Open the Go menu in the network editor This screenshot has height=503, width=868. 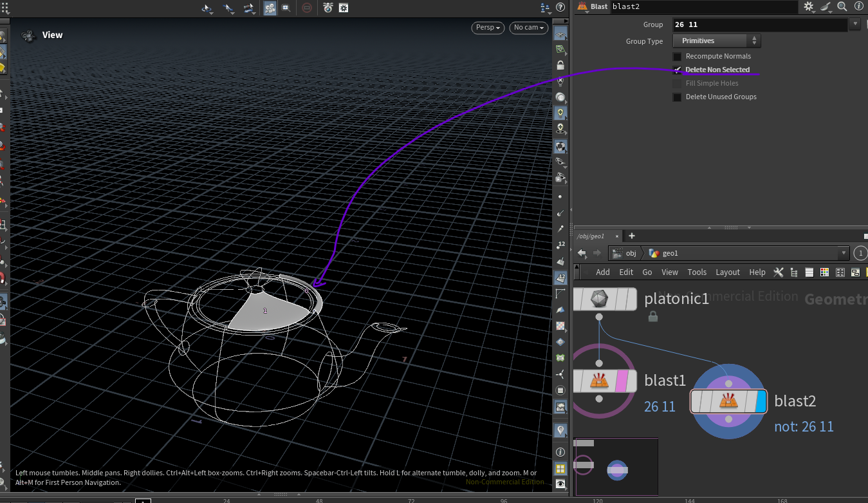point(647,272)
